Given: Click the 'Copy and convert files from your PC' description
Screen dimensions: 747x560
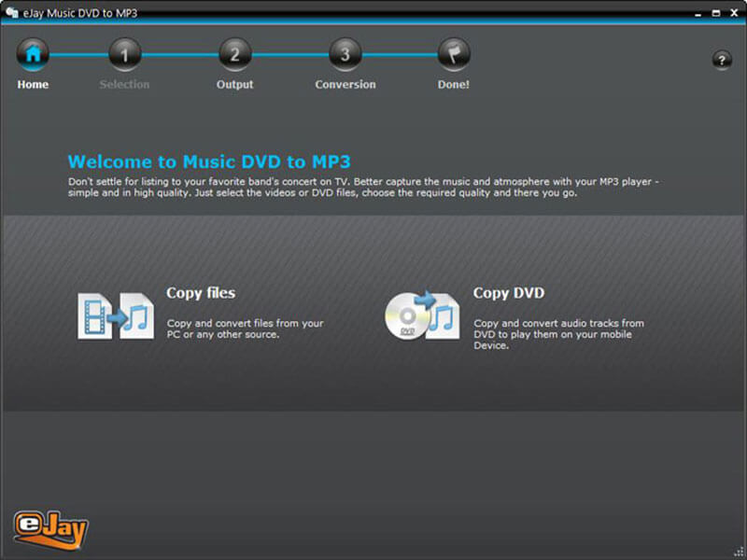Looking at the screenshot, I should click(245, 329).
